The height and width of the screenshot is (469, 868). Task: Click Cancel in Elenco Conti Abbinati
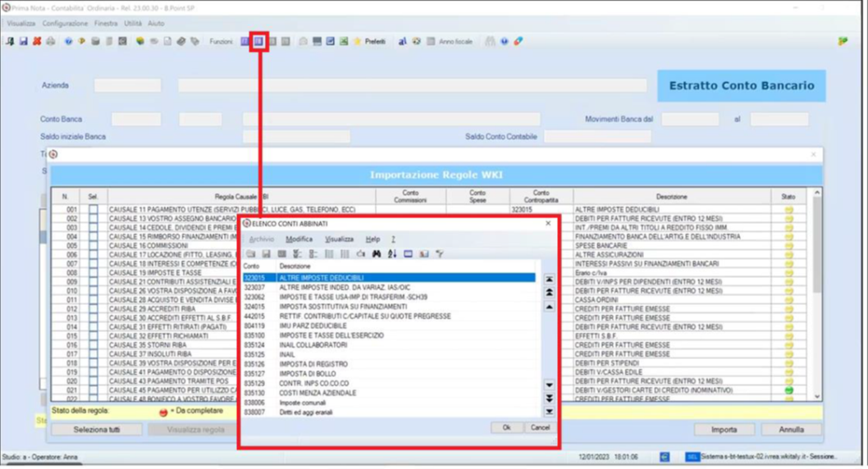pyautogui.click(x=540, y=427)
